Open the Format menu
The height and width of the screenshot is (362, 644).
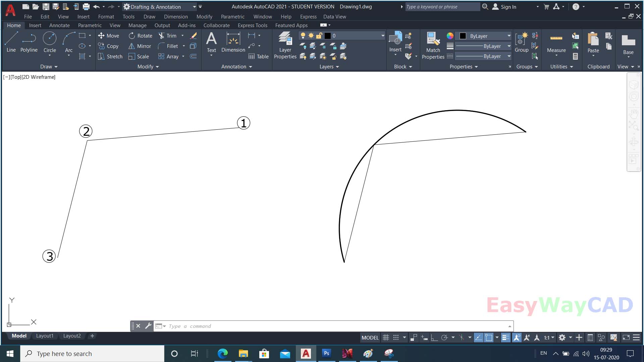click(106, 16)
